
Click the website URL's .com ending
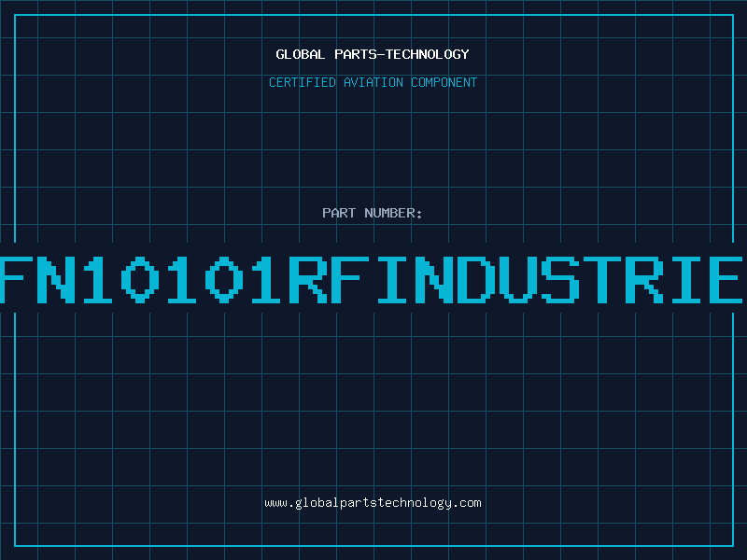[x=467, y=502]
